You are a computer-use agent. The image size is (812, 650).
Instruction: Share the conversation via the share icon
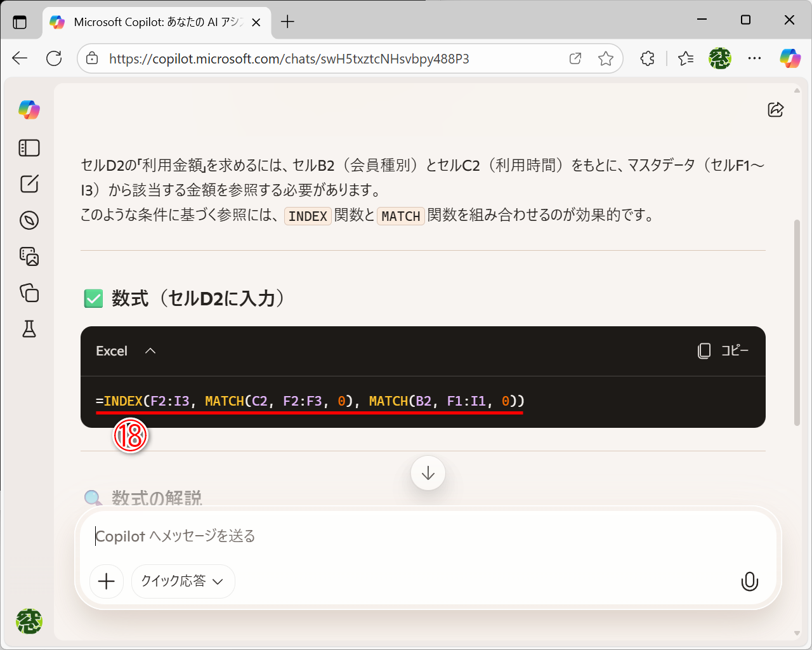pyautogui.click(x=775, y=109)
